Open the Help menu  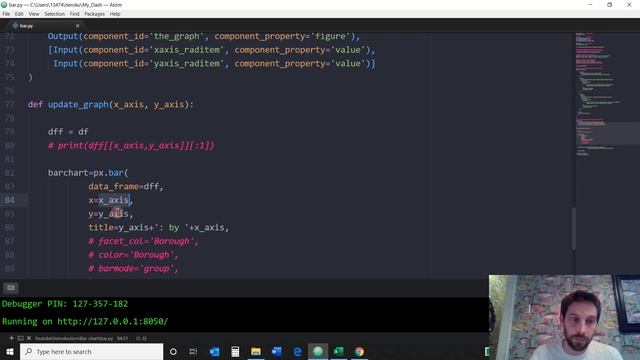115,14
